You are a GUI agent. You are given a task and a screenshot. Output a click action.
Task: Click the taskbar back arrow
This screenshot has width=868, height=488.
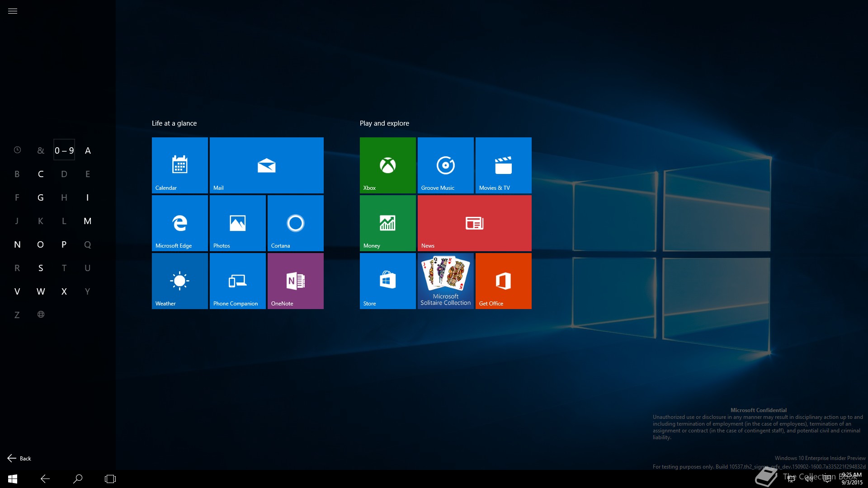(45, 479)
